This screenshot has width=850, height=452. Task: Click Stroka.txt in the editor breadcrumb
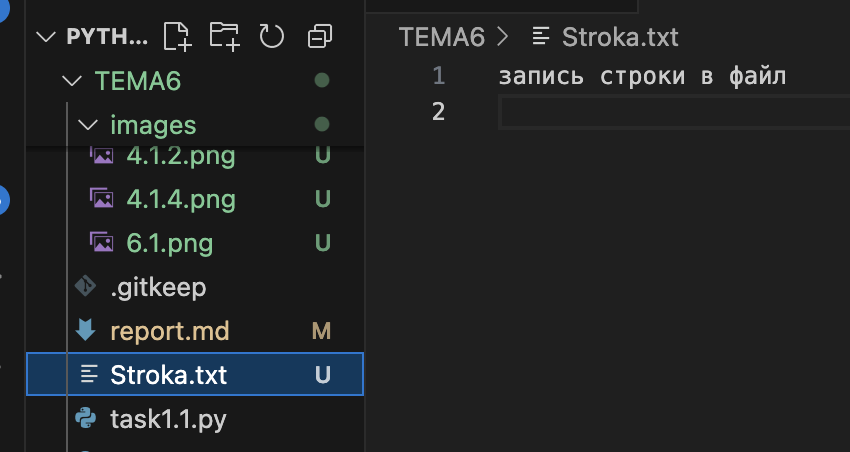620,37
